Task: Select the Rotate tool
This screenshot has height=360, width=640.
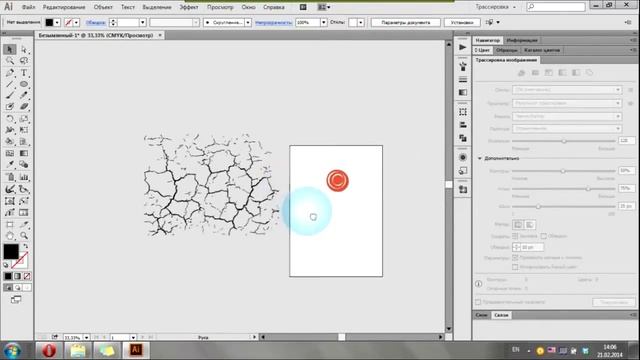Action: (10, 119)
